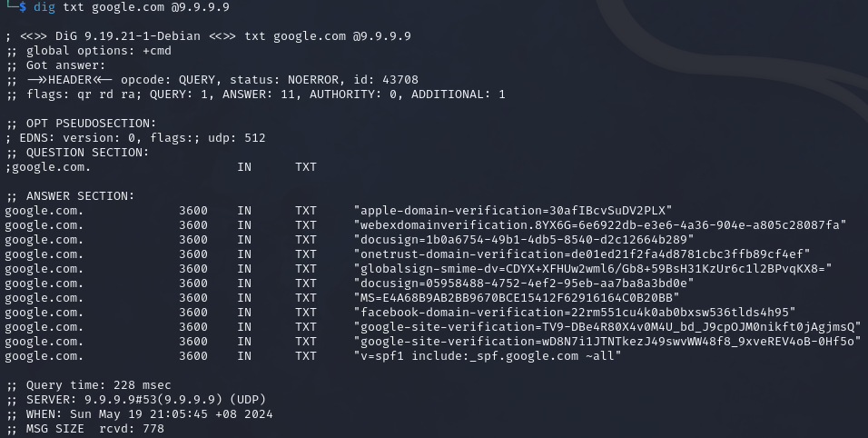Click the ANSWER SECTION heading
The width and height of the screenshot is (868, 438).
(x=76, y=196)
